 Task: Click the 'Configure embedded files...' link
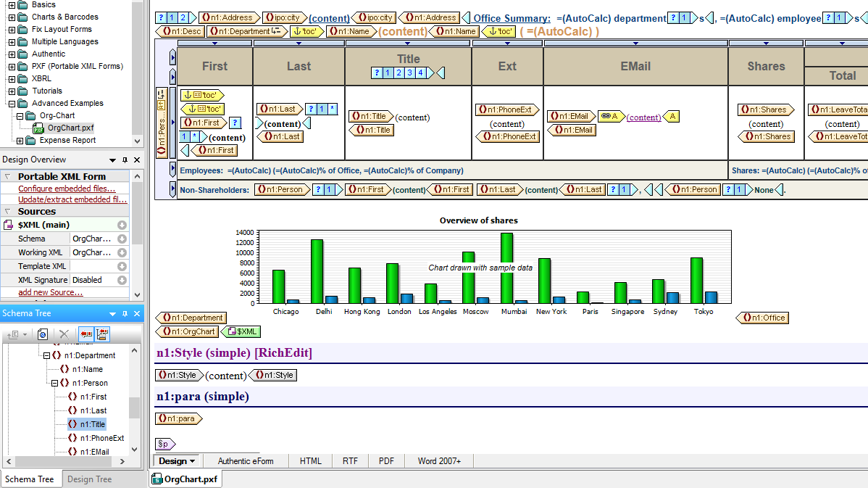pyautogui.click(x=67, y=189)
